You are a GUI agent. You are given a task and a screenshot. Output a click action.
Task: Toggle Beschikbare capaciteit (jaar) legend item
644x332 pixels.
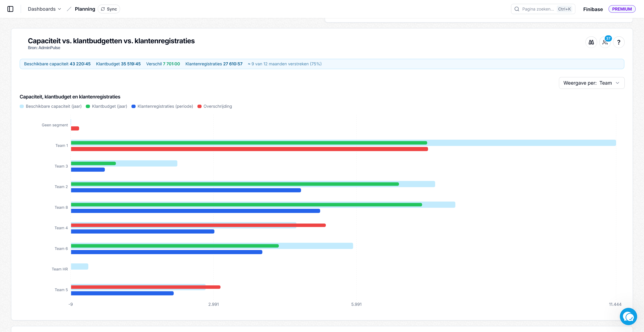[x=51, y=106]
